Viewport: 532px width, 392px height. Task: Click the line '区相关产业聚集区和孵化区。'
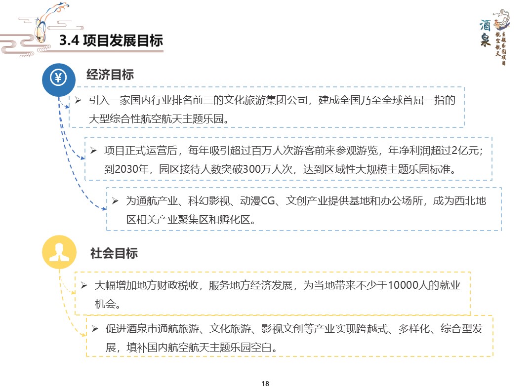pos(191,219)
